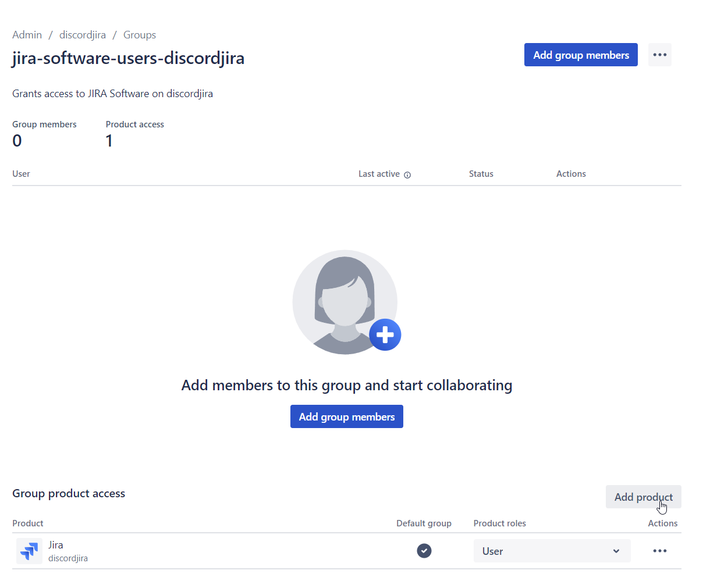
Task: Open the actions ellipsis for the Jira row
Action: [x=659, y=551]
